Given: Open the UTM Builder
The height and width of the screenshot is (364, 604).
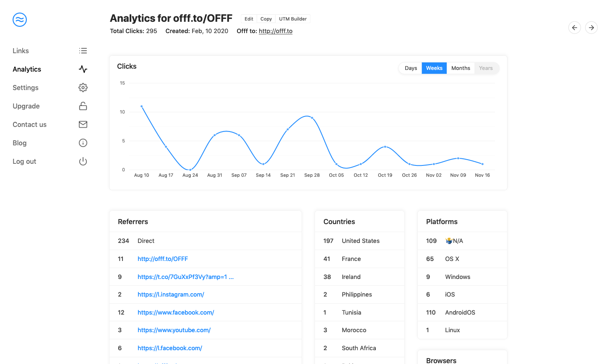Looking at the screenshot, I should 293,19.
